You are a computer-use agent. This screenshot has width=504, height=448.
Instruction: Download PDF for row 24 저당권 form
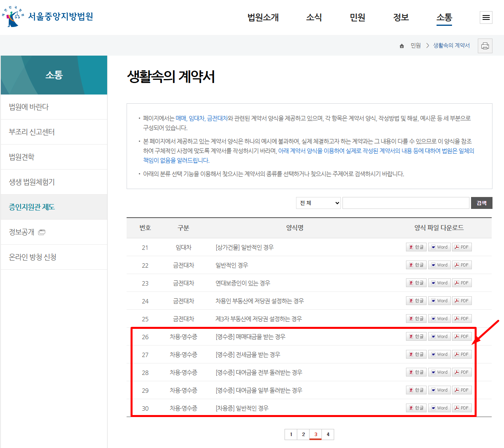tap(462, 300)
